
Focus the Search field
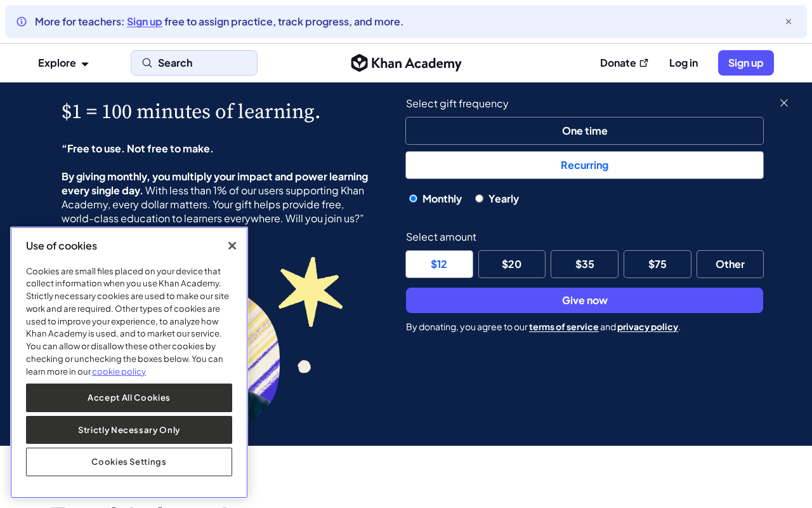click(194, 63)
